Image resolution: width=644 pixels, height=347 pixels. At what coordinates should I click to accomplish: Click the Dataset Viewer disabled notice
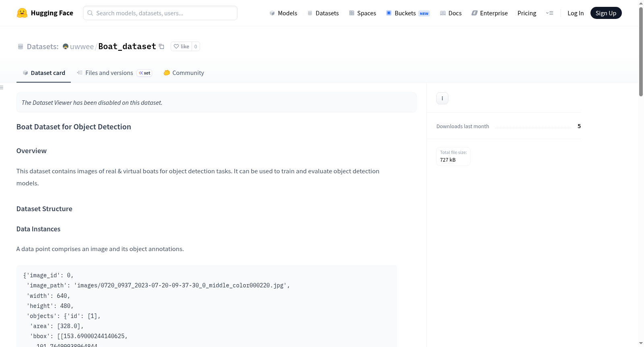[217, 102]
